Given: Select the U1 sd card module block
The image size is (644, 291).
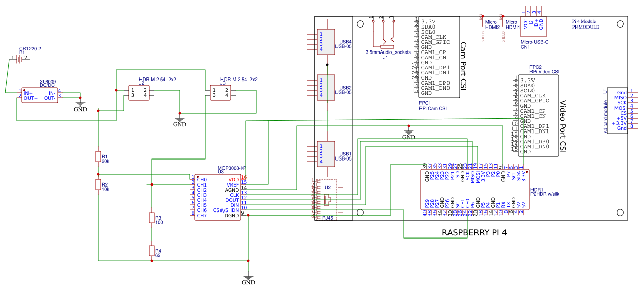Looking at the screenshot, I should click(618, 111).
